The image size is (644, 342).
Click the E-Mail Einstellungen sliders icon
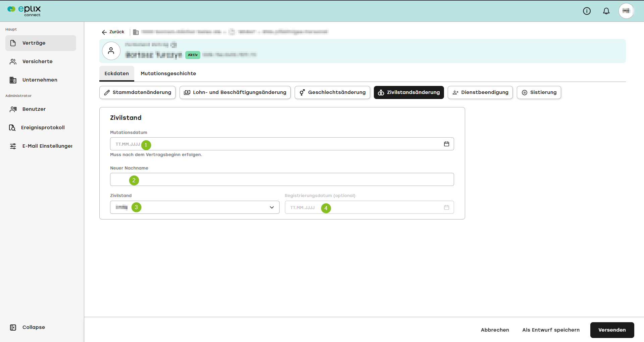pos(13,146)
